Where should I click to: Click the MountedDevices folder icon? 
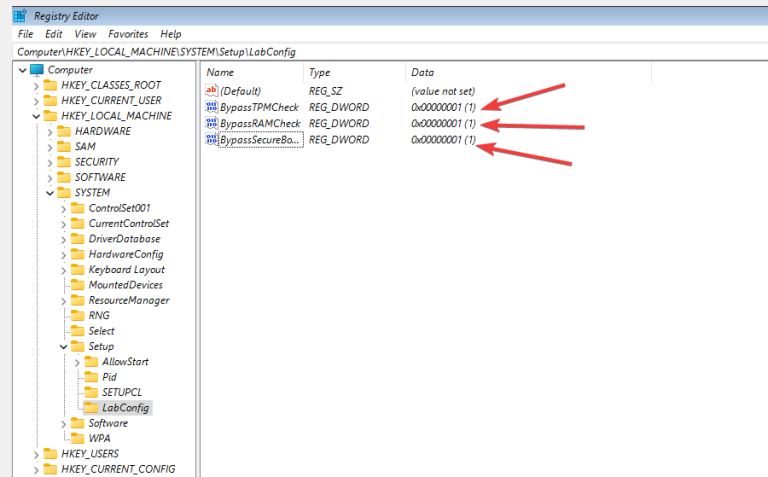pos(77,285)
